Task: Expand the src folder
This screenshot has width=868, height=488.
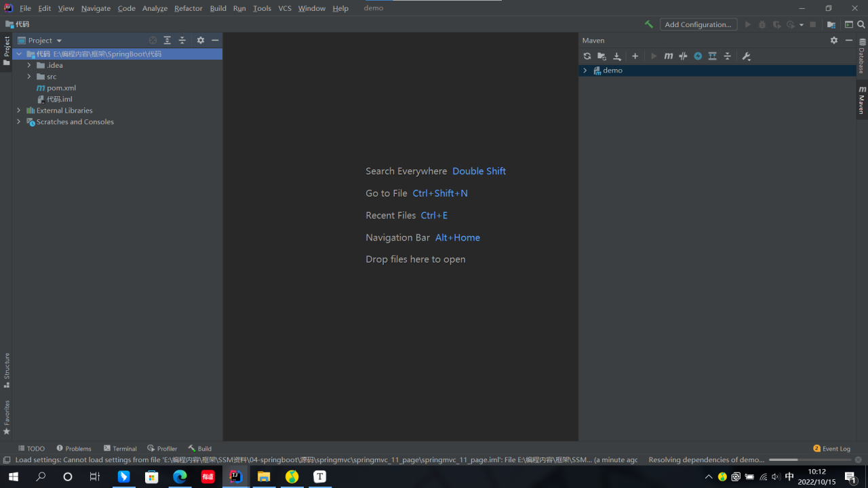Action: coord(29,77)
